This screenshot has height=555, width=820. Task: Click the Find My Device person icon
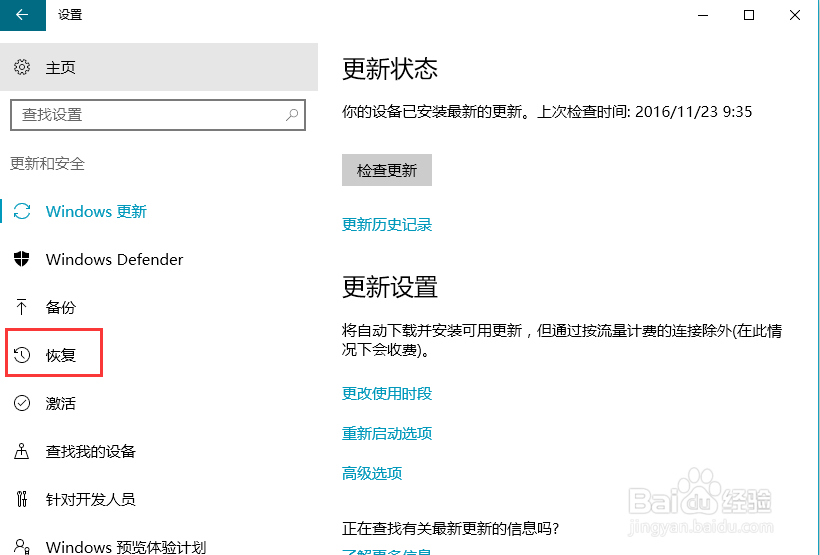(x=21, y=451)
